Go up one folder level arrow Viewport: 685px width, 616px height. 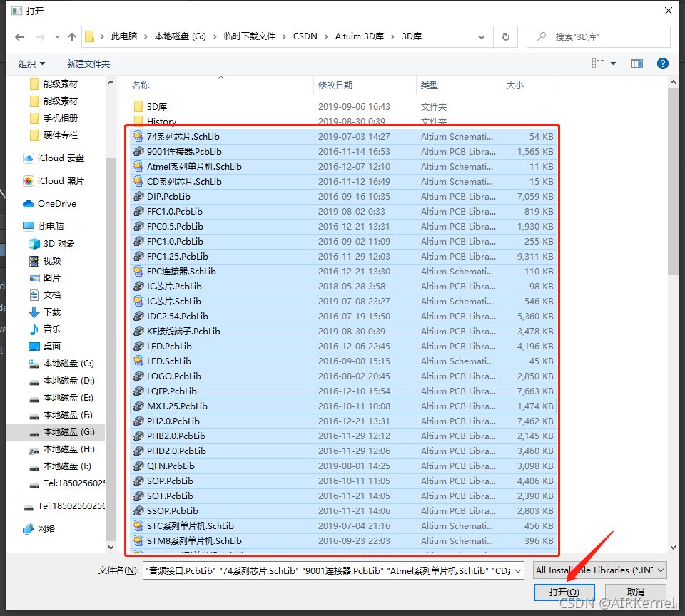pyautogui.click(x=72, y=37)
